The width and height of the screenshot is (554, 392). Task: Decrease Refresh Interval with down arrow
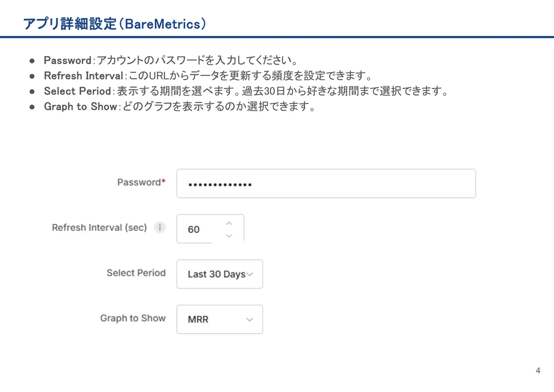coord(229,235)
